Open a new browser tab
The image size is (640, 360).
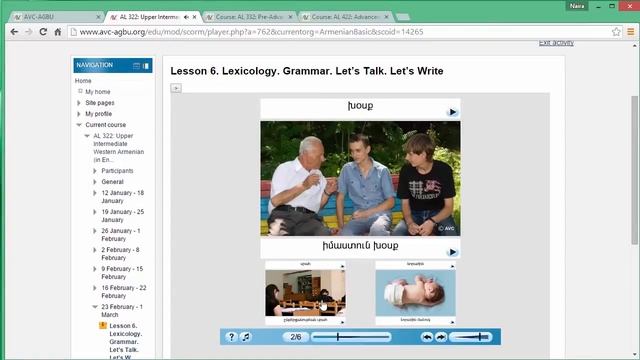(x=403, y=17)
